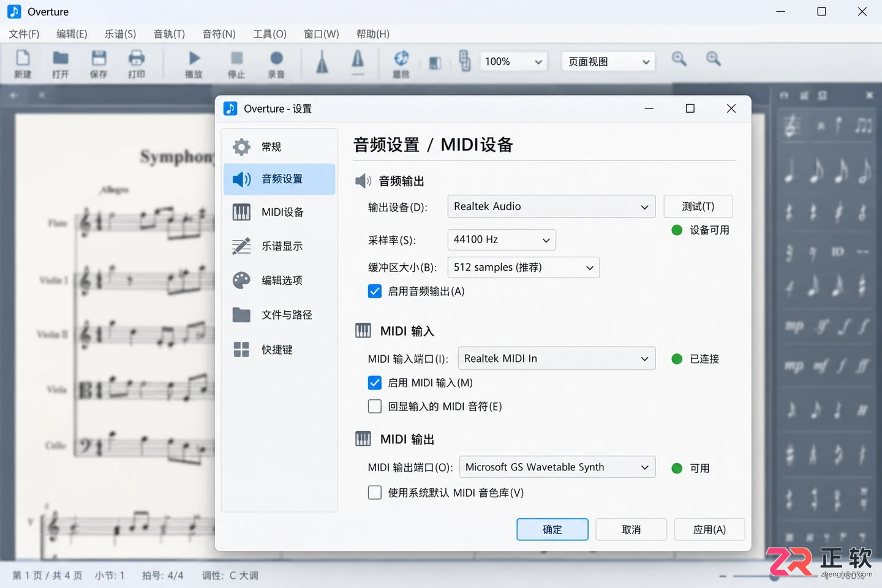
Task: Open the 采样率 44100 Hz dropdown
Action: tap(502, 239)
